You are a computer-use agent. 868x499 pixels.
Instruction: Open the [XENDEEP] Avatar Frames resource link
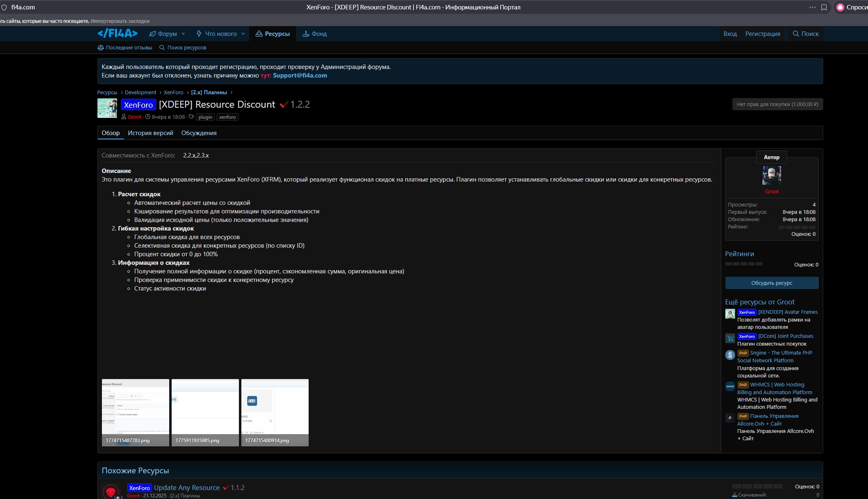coord(788,312)
